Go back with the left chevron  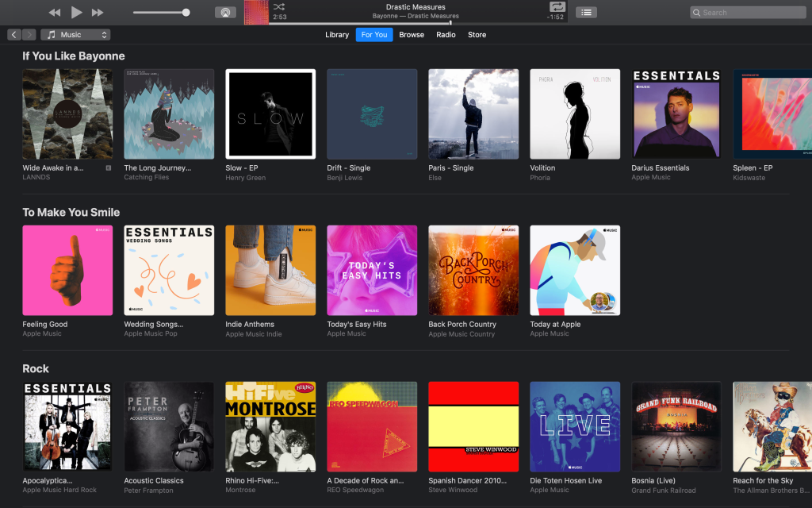coord(14,35)
